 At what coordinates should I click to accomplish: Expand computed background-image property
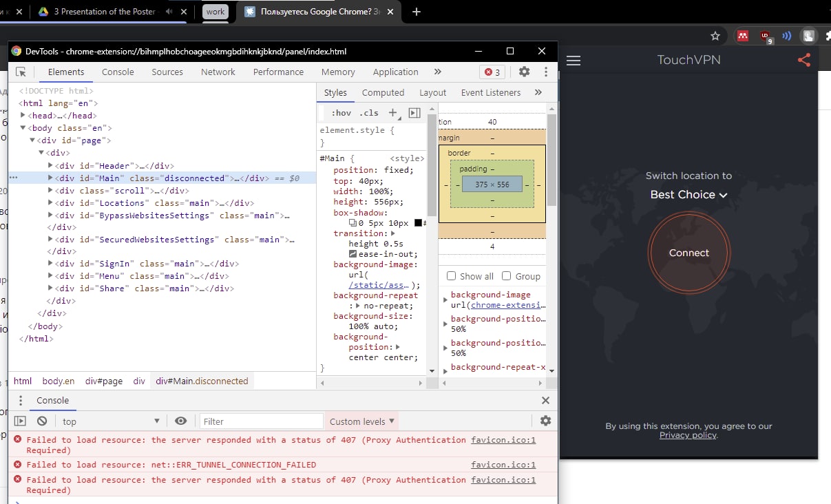pos(445,300)
